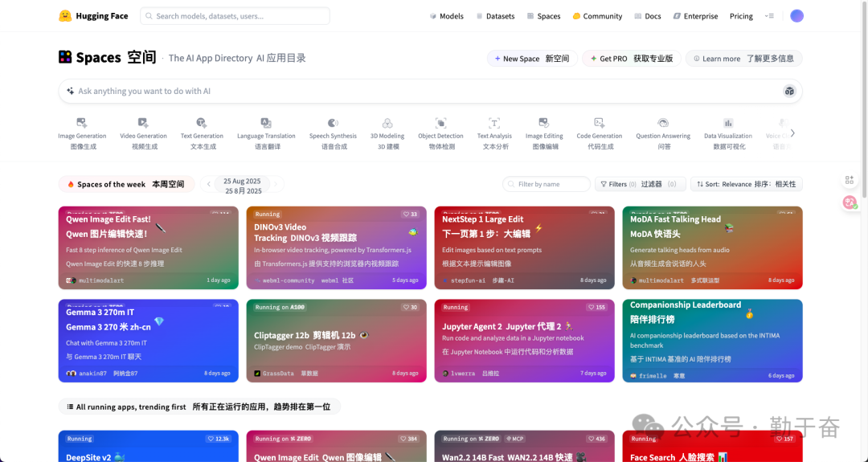Go to next week with right chevron
The width and height of the screenshot is (868, 462).
(276, 184)
